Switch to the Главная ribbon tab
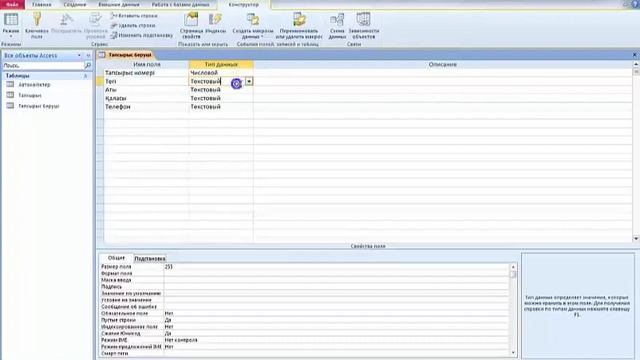The width and height of the screenshot is (640, 360). click(x=42, y=4)
